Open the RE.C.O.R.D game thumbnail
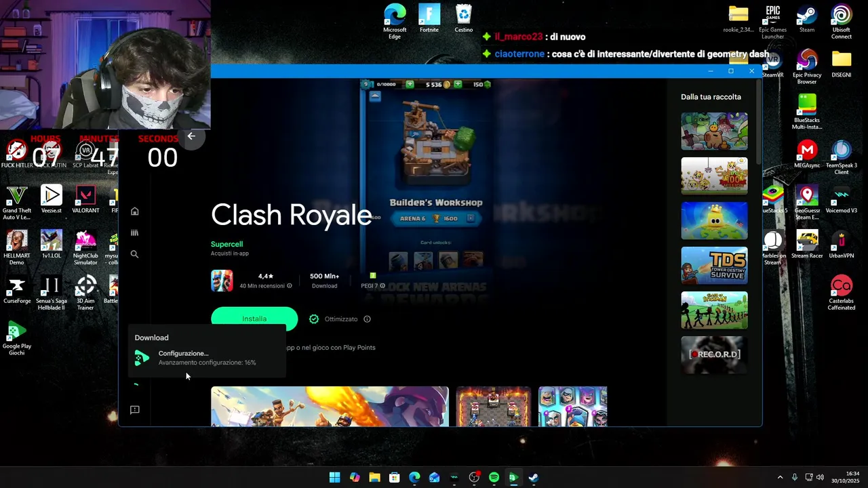This screenshot has width=868, height=488. 714,354
